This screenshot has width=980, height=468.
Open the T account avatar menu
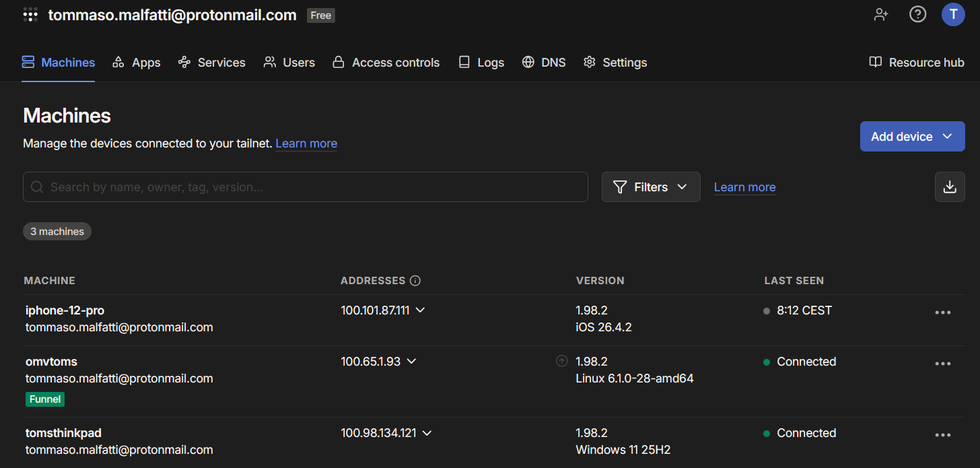coord(953,14)
